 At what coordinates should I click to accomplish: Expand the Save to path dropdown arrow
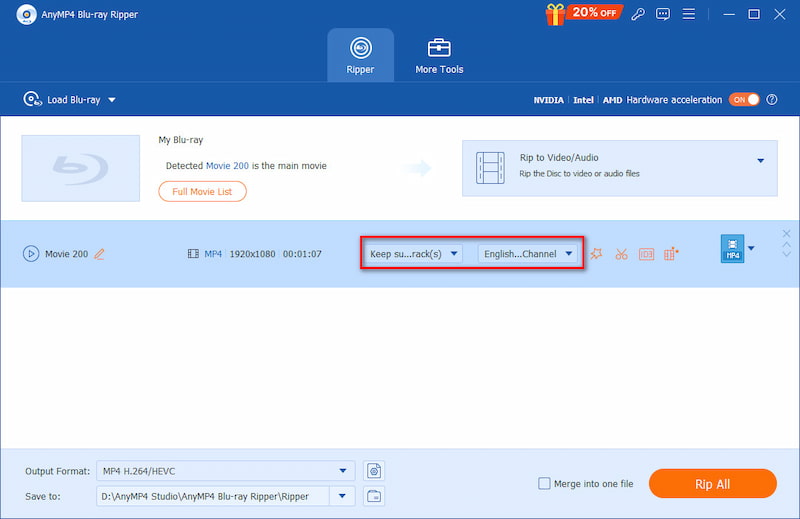point(342,496)
